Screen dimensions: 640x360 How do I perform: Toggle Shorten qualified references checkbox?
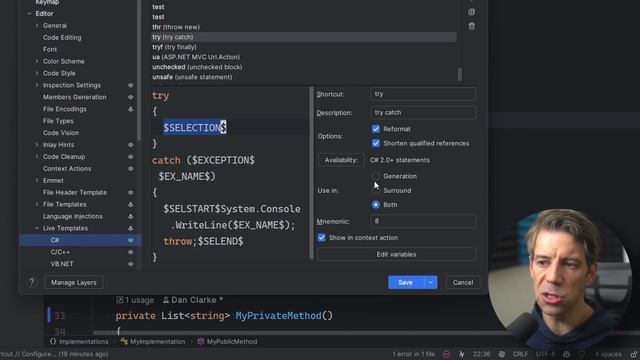376,143
